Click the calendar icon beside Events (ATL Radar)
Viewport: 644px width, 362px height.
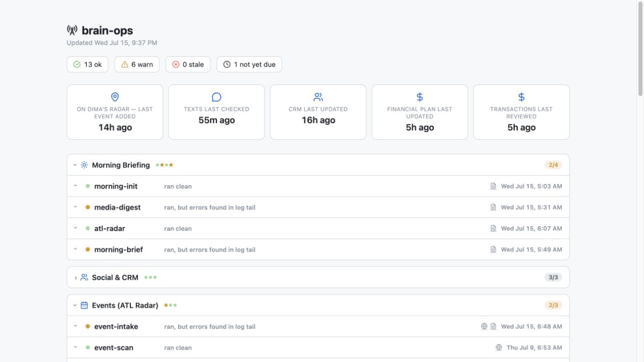click(85, 306)
